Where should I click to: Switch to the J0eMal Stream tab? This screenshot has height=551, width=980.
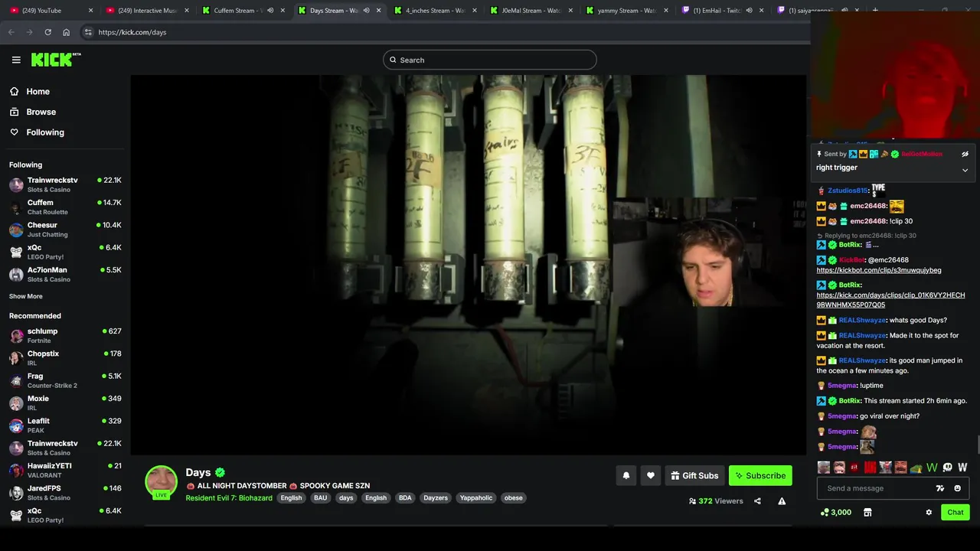[x=530, y=11]
